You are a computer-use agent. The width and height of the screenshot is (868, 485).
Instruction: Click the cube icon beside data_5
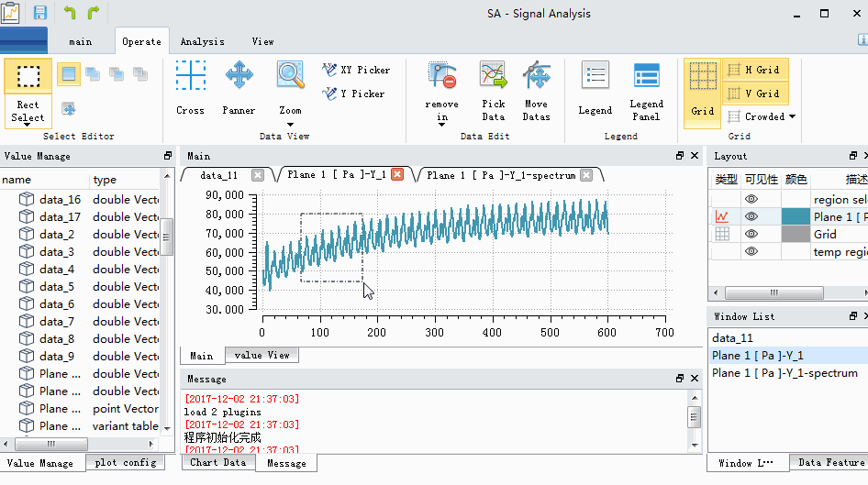coord(26,286)
